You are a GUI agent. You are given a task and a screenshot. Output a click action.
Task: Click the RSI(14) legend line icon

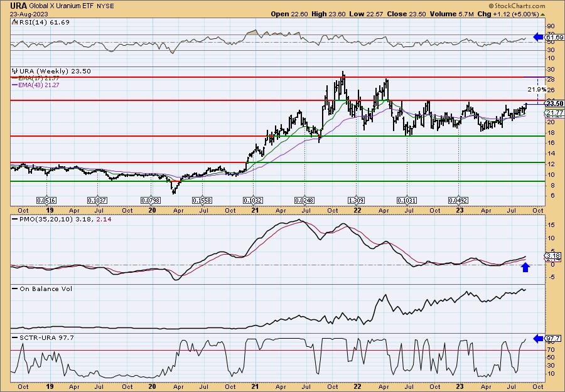(15, 22)
